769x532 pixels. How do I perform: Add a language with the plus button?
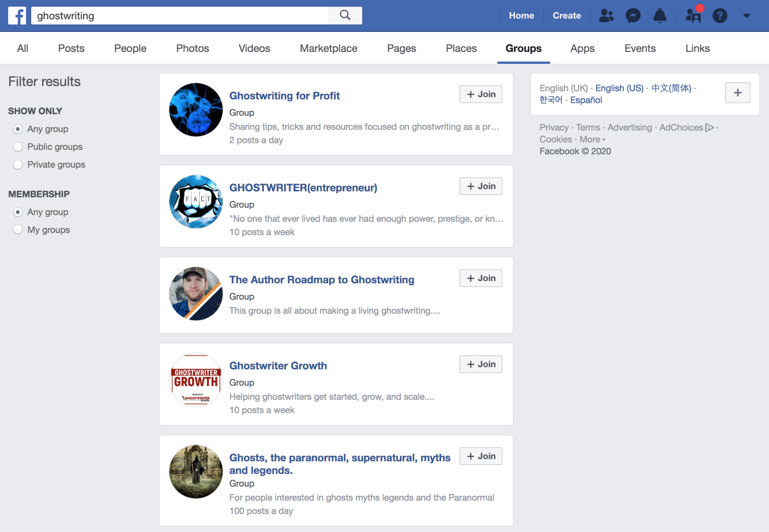(737, 93)
